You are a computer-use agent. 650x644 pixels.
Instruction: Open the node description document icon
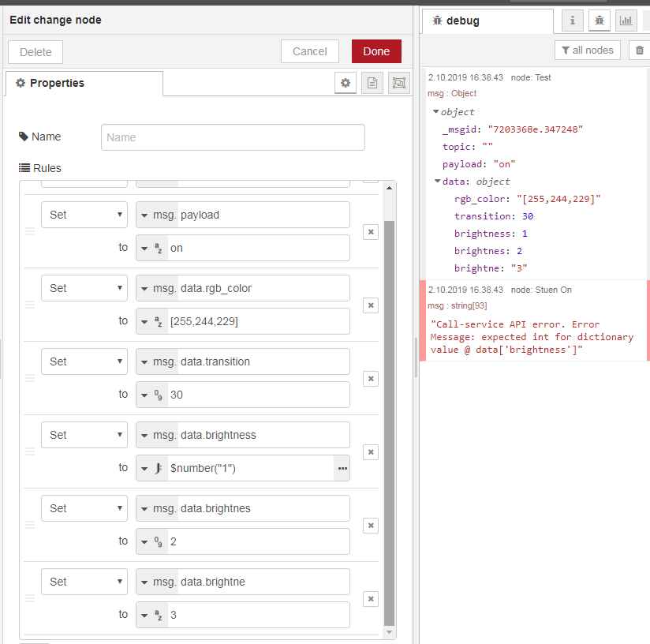372,83
